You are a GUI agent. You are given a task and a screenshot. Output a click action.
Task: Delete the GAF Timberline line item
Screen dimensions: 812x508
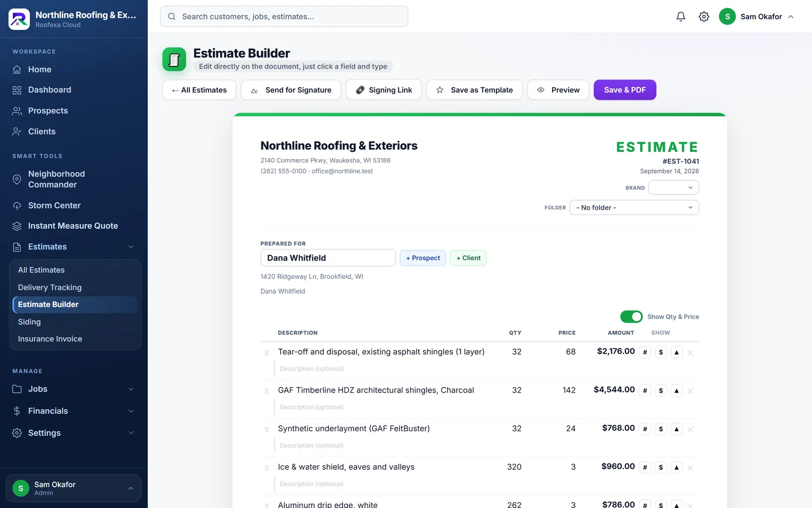pos(690,391)
